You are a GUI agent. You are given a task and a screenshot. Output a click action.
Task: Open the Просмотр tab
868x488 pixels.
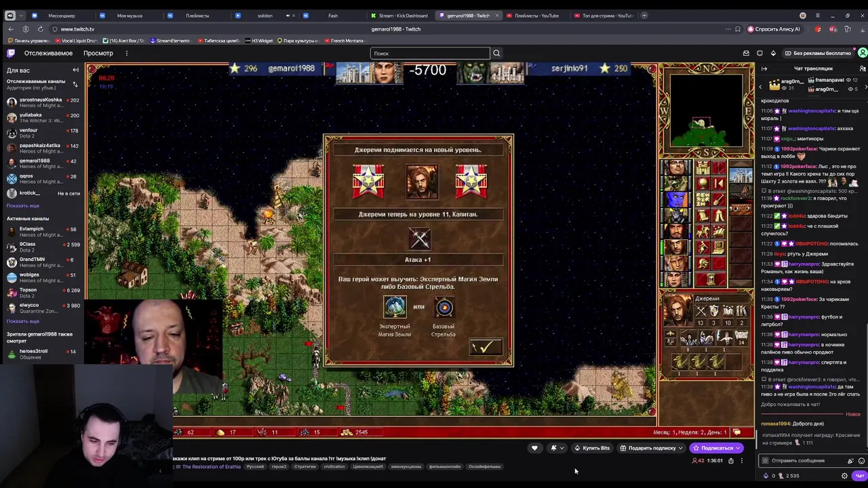(x=98, y=53)
